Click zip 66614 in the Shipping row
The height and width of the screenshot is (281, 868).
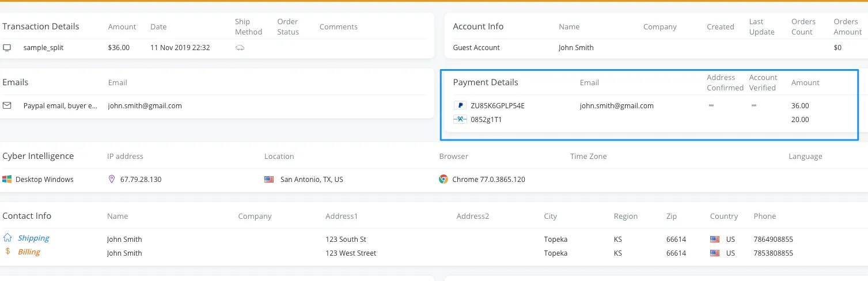click(x=676, y=239)
